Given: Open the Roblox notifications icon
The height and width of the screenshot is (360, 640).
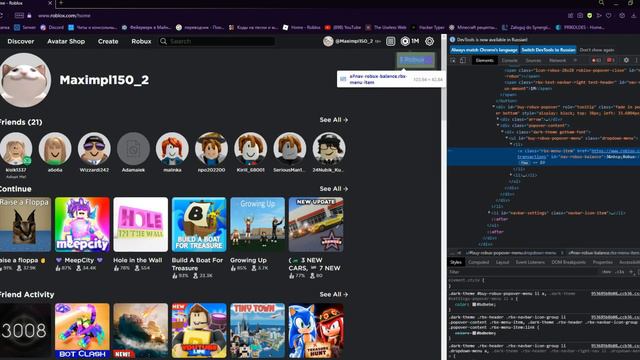Looking at the screenshot, I should tap(391, 41).
